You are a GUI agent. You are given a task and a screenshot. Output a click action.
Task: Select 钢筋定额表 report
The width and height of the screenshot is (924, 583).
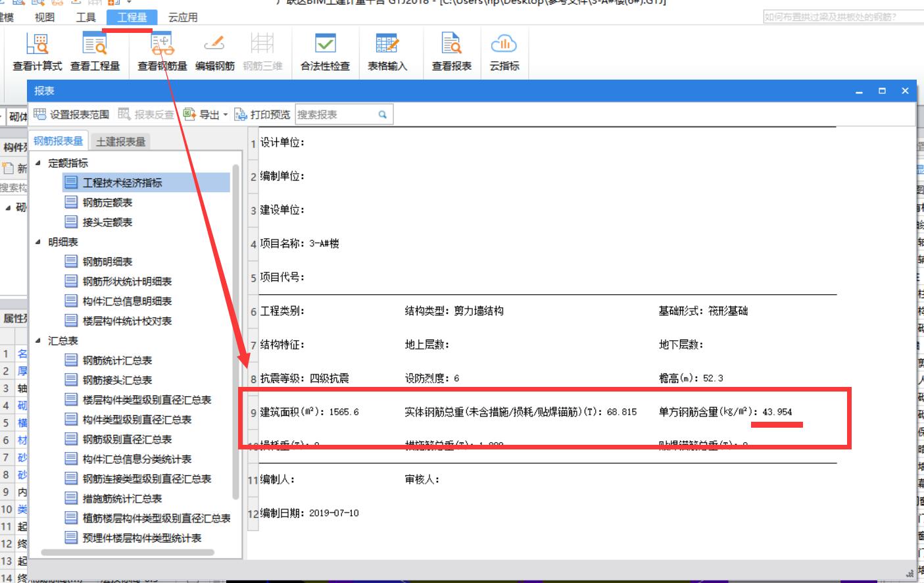point(99,202)
